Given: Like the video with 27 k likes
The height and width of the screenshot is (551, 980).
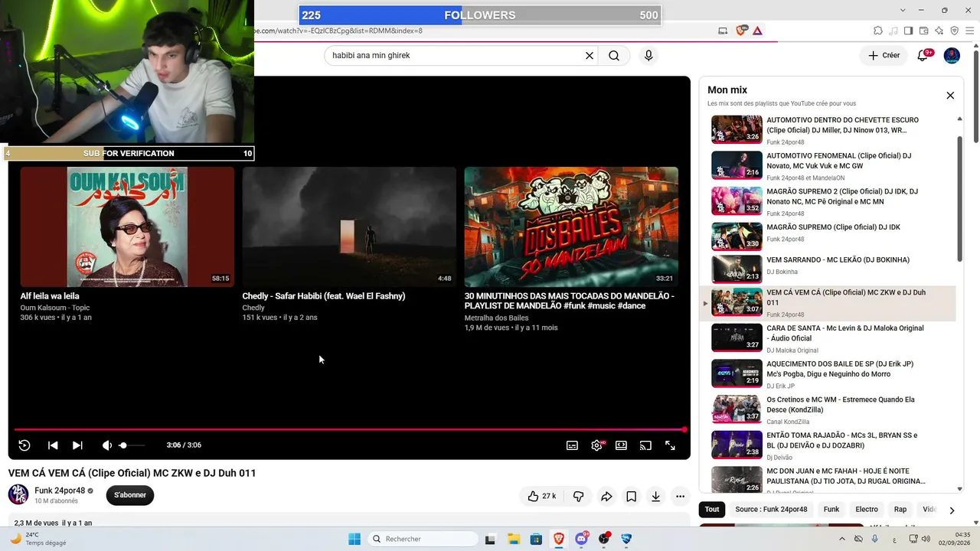Looking at the screenshot, I should point(541,497).
